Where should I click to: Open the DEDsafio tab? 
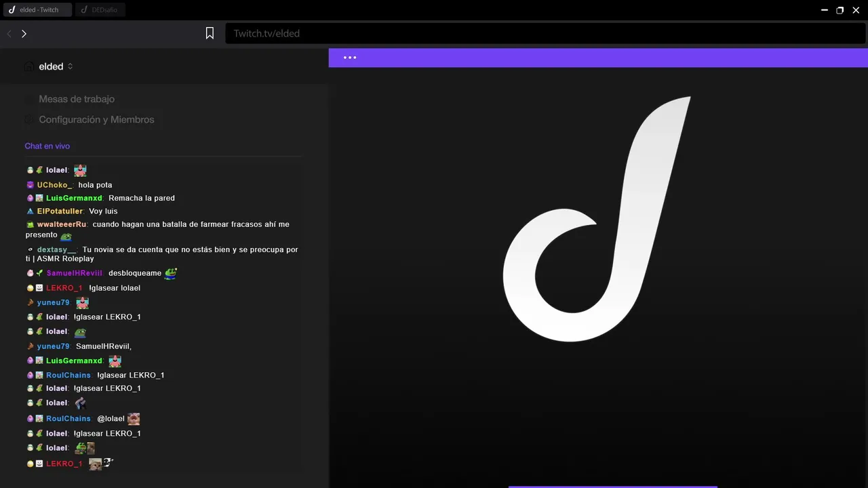100,10
